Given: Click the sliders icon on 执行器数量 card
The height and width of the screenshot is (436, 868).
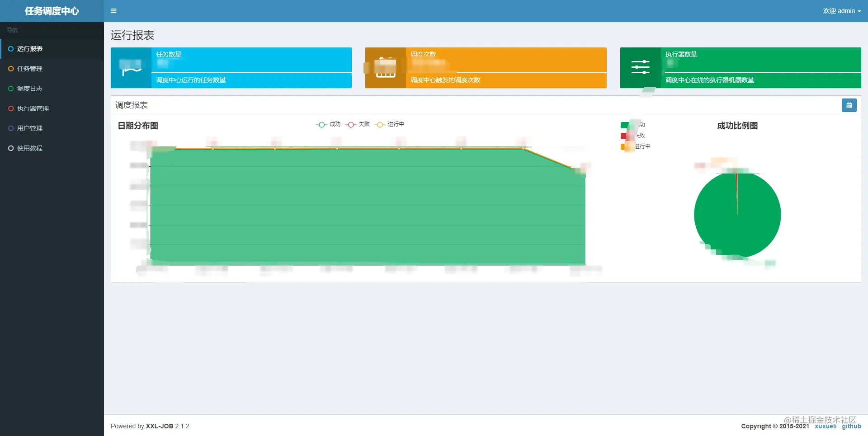Looking at the screenshot, I should (641, 67).
